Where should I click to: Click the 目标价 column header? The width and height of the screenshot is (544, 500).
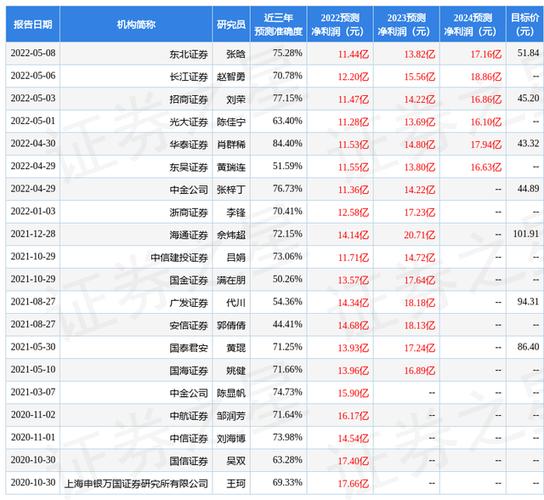click(x=525, y=24)
